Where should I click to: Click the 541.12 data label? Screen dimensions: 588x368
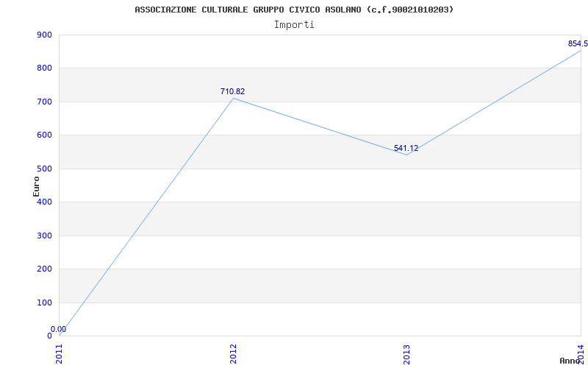click(406, 149)
